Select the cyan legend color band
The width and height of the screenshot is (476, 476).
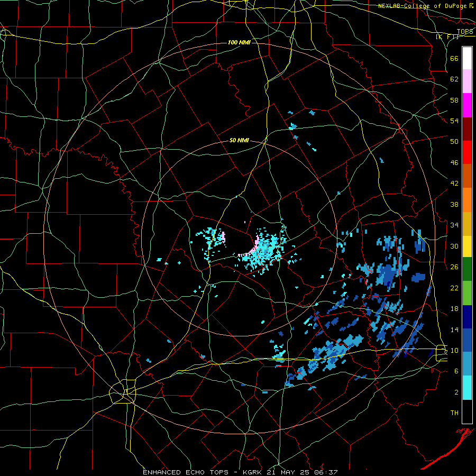[467, 388]
